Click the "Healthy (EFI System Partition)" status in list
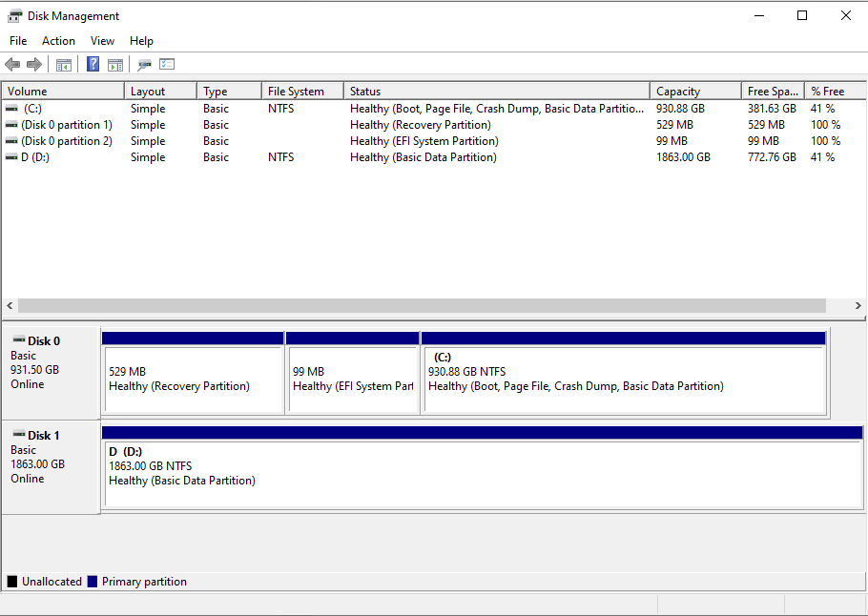The image size is (868, 616). (x=424, y=141)
